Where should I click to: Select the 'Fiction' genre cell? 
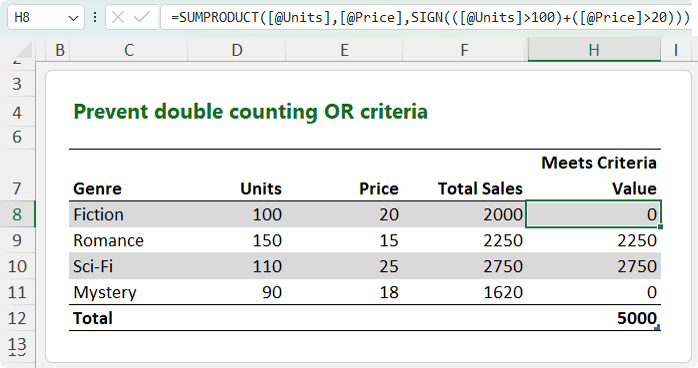pyautogui.click(x=129, y=214)
